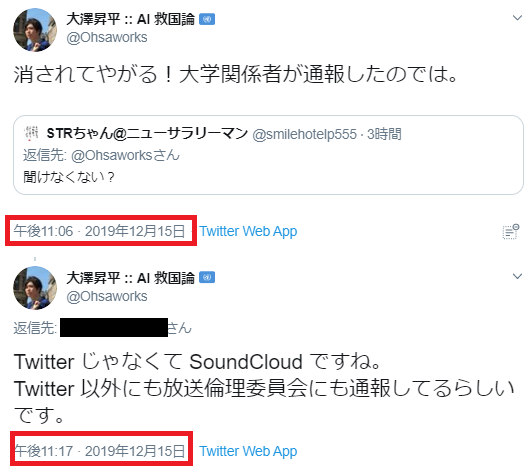
Task: Click @Ohsaworksさん reply target in quoted tweet
Action: click(x=125, y=155)
